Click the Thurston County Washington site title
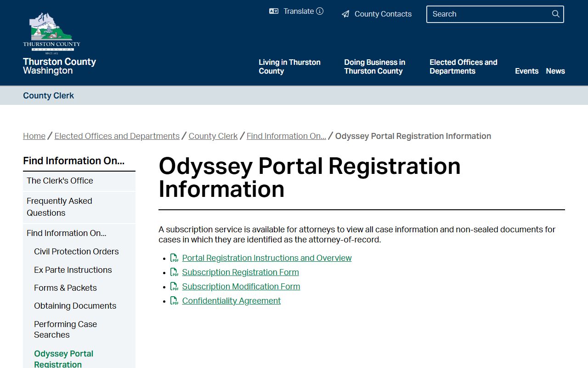This screenshot has width=588, height=368. 60,66
